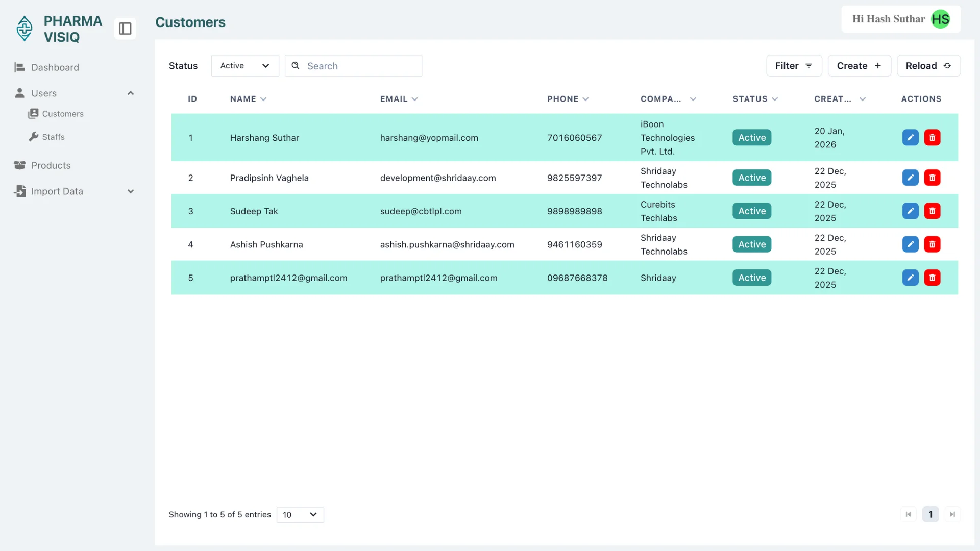The width and height of the screenshot is (980, 551).
Task: Delete Pradipsinh Vaghela using the trash icon
Action: tap(932, 178)
